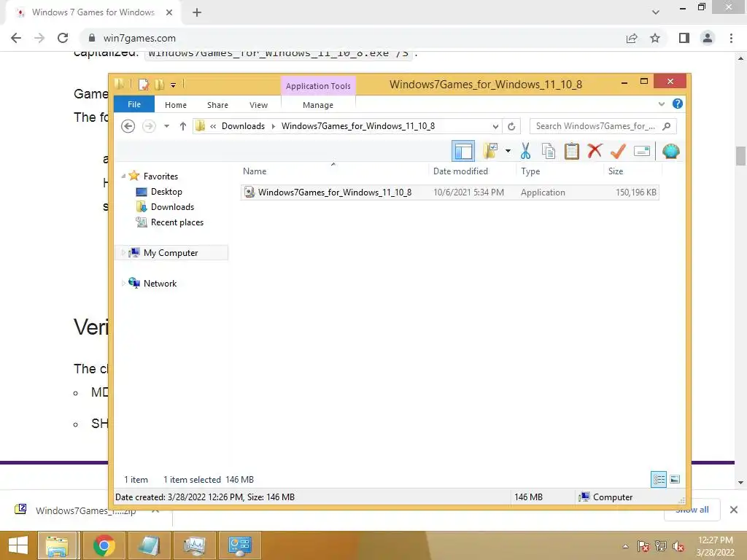Open the Customize Quick Access Toolbar dropdown

pos(174,85)
